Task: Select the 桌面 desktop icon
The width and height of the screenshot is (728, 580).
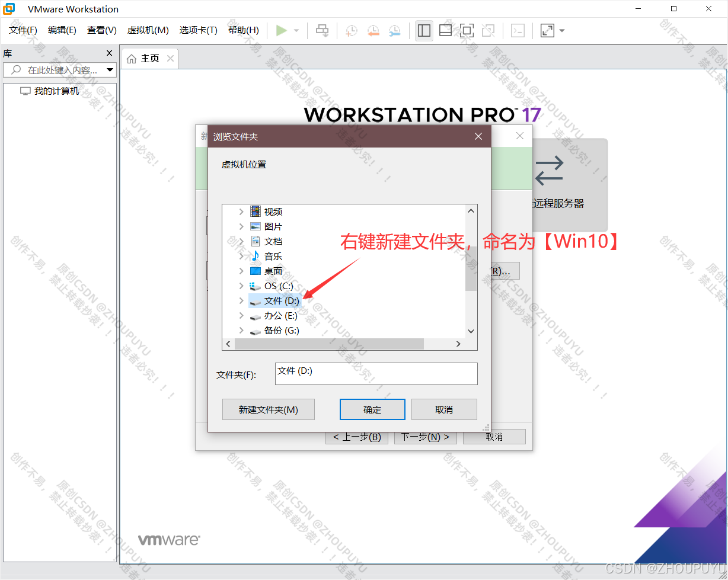Action: pyautogui.click(x=256, y=271)
